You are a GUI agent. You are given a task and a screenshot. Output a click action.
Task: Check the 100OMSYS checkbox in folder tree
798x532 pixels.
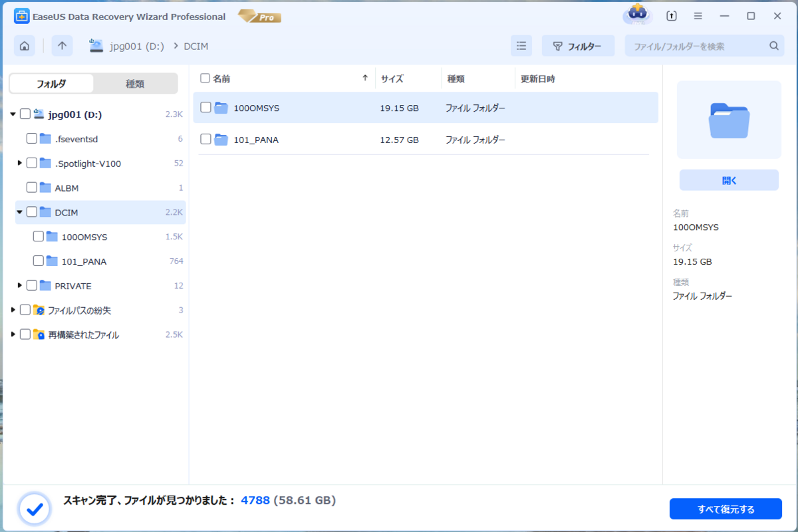pyautogui.click(x=38, y=236)
